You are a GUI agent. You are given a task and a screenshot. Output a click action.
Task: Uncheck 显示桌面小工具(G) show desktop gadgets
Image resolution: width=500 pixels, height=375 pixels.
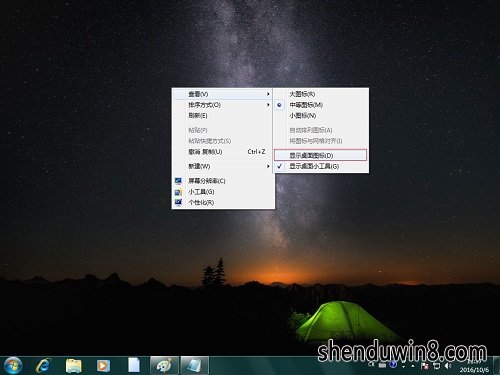(321, 166)
